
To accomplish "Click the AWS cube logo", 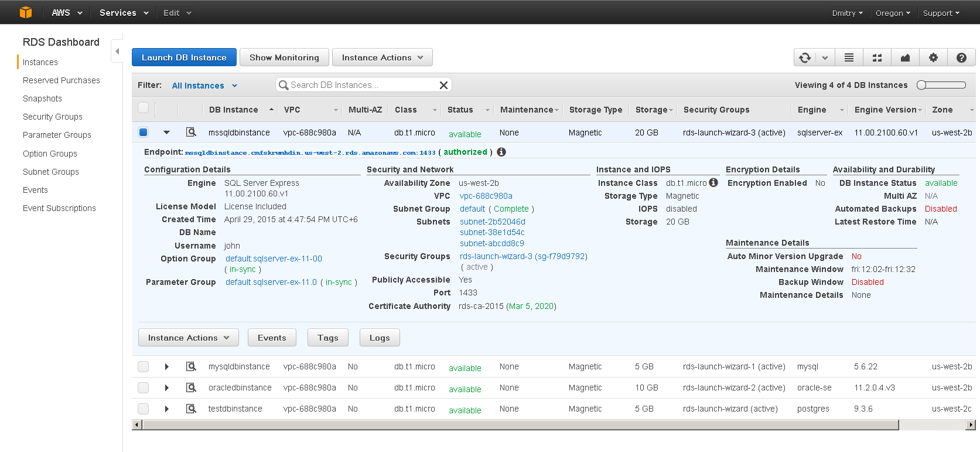I will [x=26, y=12].
